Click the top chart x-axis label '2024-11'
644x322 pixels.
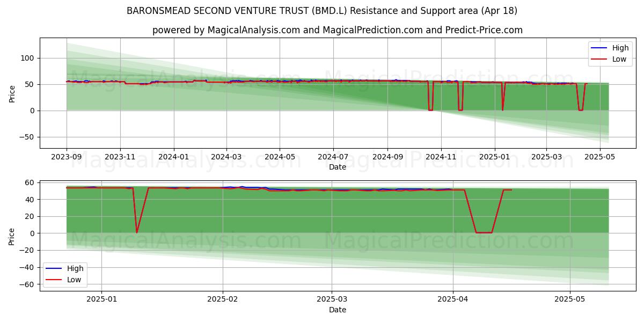pos(441,157)
